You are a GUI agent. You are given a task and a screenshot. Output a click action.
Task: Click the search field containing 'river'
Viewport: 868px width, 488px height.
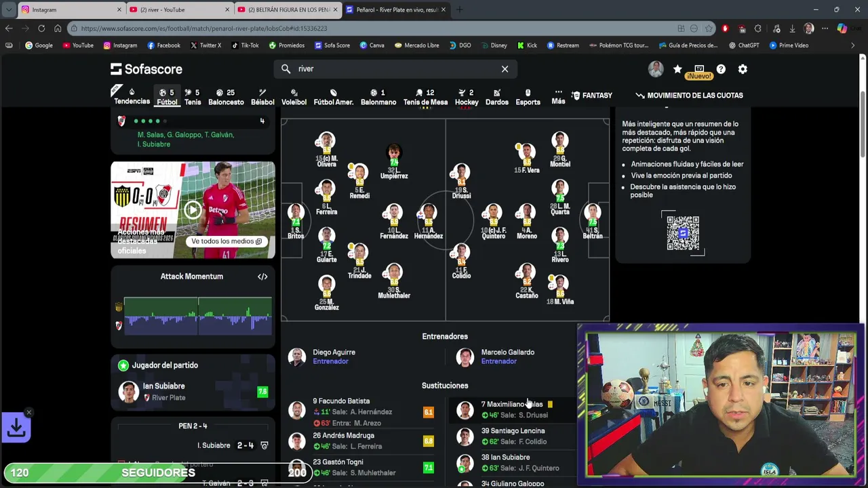396,69
